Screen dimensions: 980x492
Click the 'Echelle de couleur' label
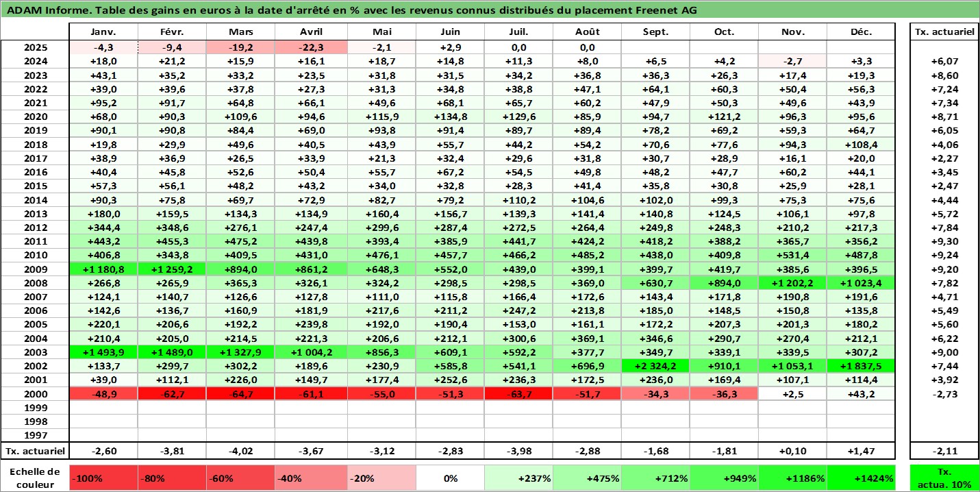click(35, 478)
